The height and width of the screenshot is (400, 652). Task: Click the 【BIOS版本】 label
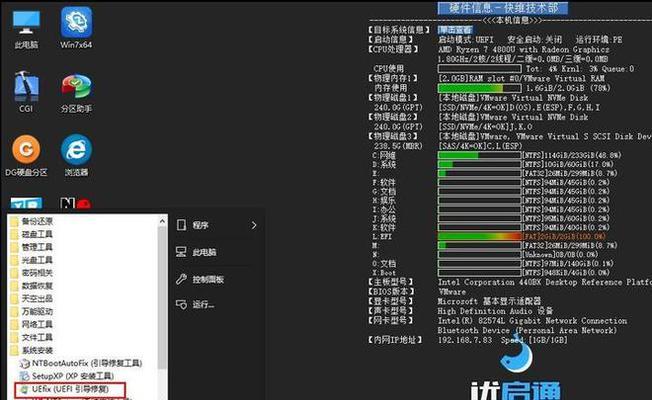pyautogui.click(x=391, y=291)
